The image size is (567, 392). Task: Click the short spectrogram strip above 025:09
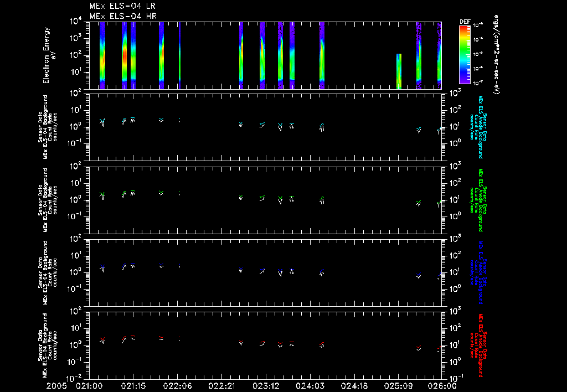[399, 71]
